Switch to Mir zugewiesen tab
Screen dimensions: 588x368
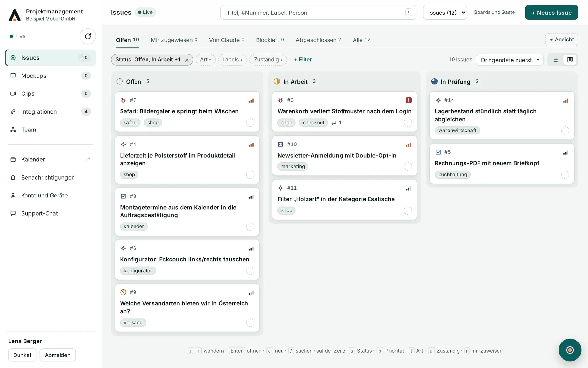174,40
